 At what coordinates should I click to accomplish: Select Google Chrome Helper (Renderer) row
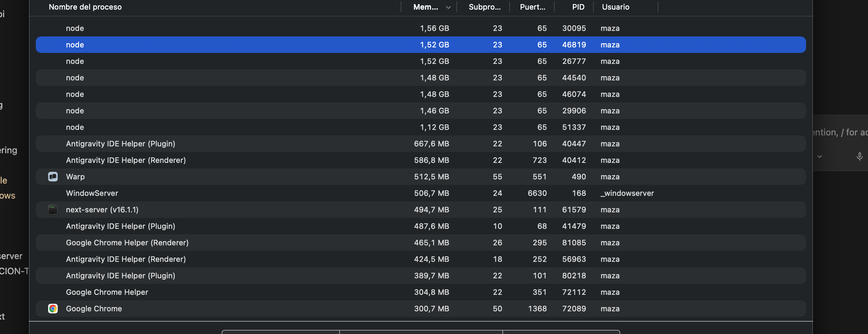click(421, 243)
